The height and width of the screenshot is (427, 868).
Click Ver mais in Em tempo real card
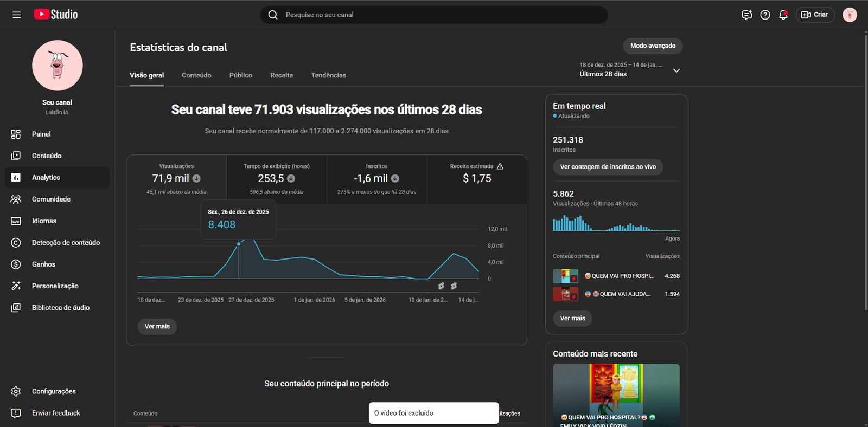pos(572,318)
